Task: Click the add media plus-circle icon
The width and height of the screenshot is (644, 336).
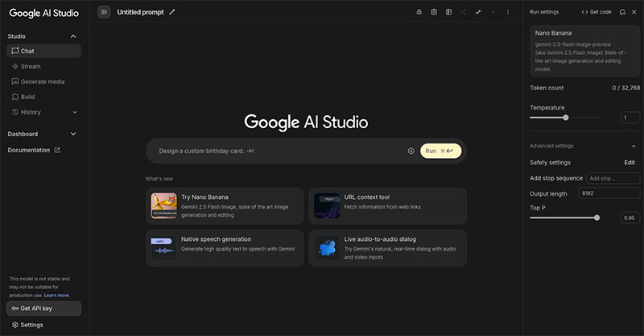Action: (x=411, y=151)
